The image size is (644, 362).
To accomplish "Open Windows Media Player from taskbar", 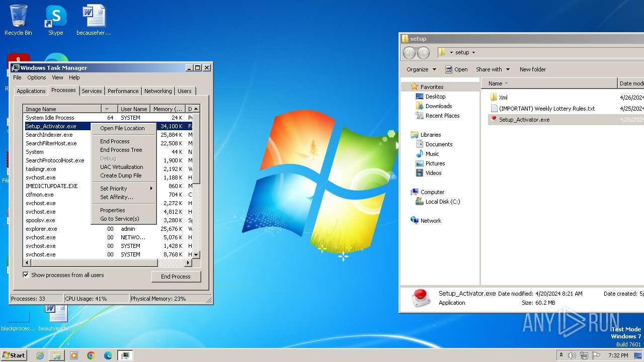I will pyautogui.click(x=74, y=355).
